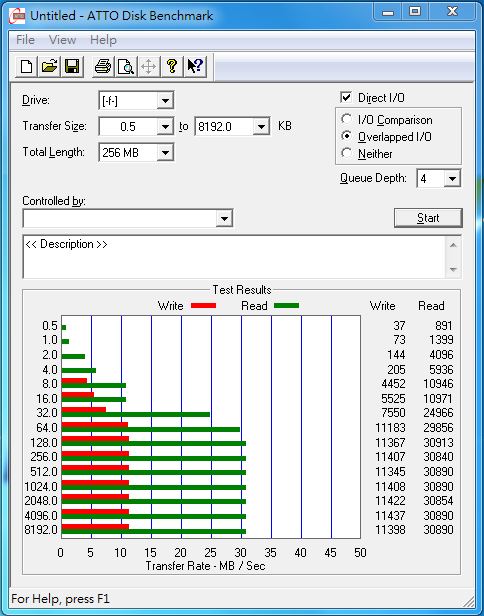
Task: Print results using the printer icon
Action: (x=103, y=66)
